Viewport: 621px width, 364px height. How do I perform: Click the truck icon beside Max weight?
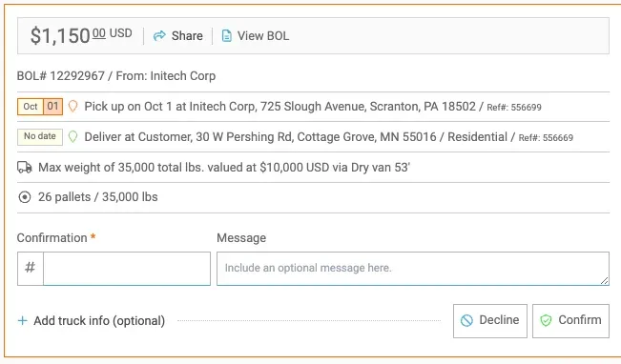(x=25, y=168)
